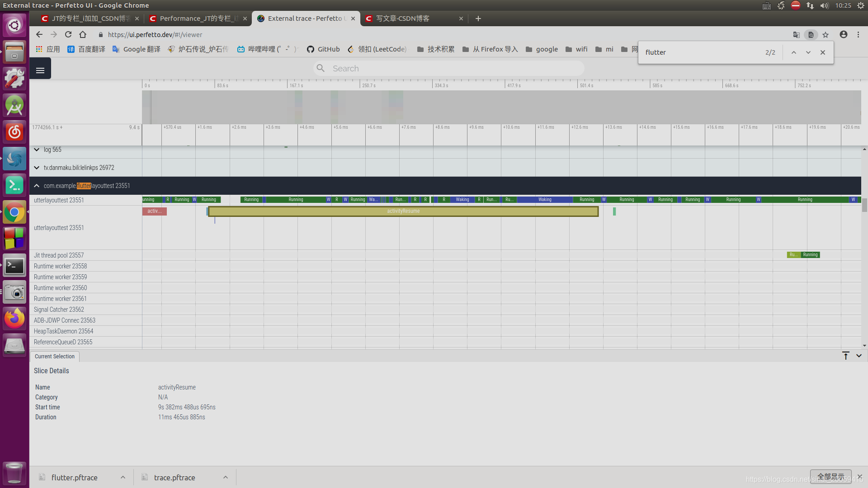Move details panel to top

pyautogui.click(x=846, y=356)
